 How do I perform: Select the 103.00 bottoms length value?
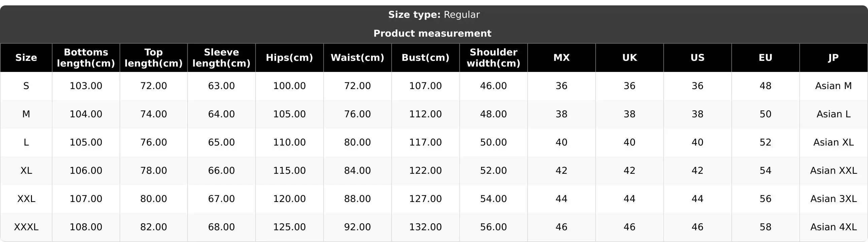86,86
